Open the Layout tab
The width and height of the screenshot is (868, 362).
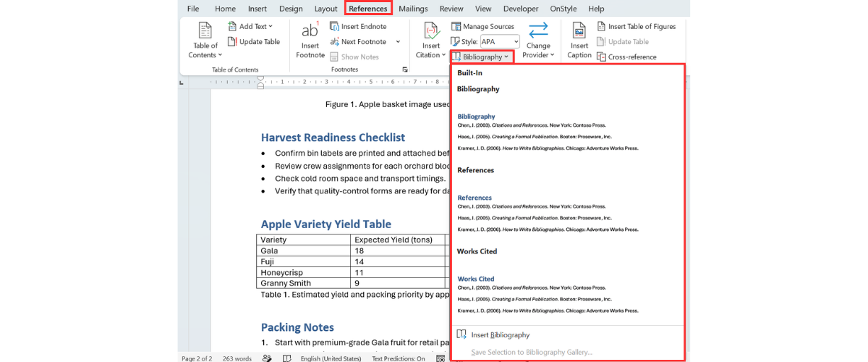coord(325,9)
